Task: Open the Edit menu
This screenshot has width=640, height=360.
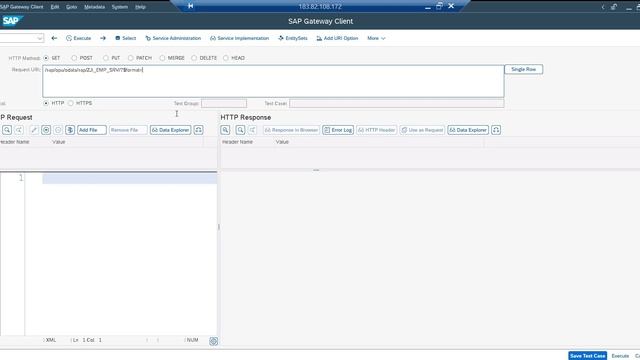Action: point(55,7)
